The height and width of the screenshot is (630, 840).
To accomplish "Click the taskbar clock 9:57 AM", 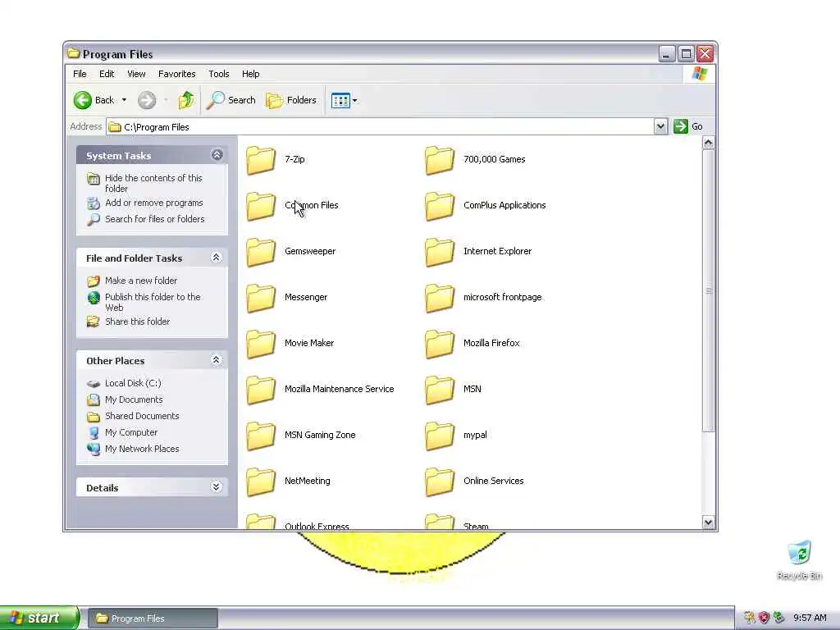I will pyautogui.click(x=810, y=618).
